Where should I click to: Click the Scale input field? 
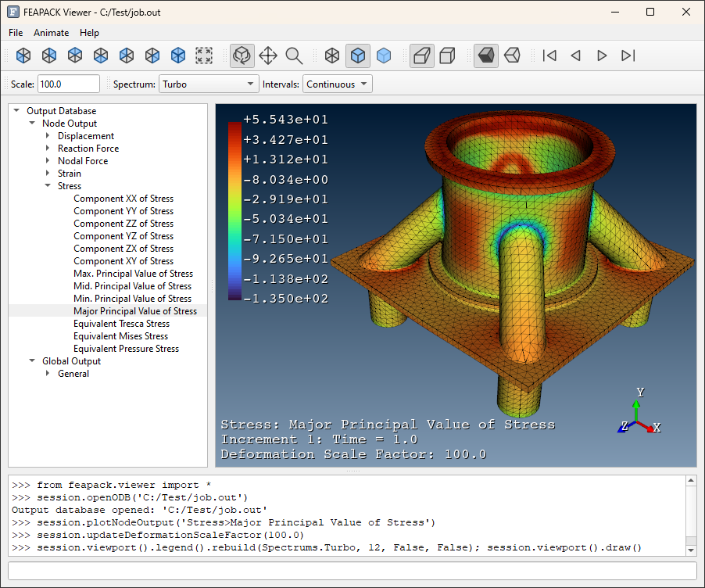coord(68,84)
